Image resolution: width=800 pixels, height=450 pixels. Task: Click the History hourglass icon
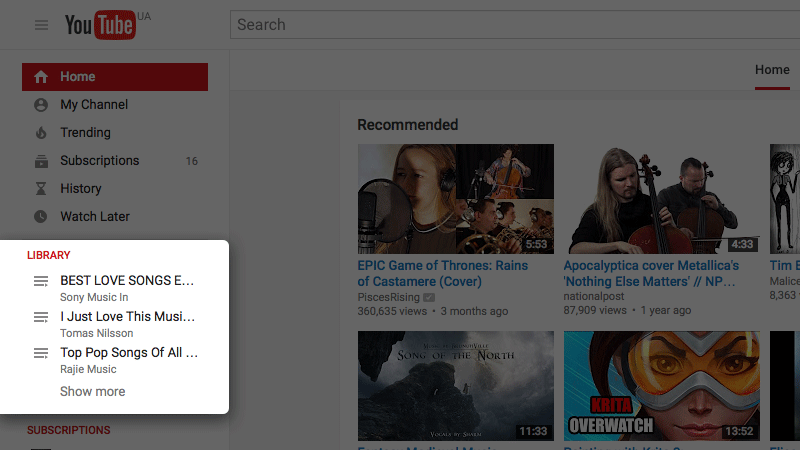[41, 189]
